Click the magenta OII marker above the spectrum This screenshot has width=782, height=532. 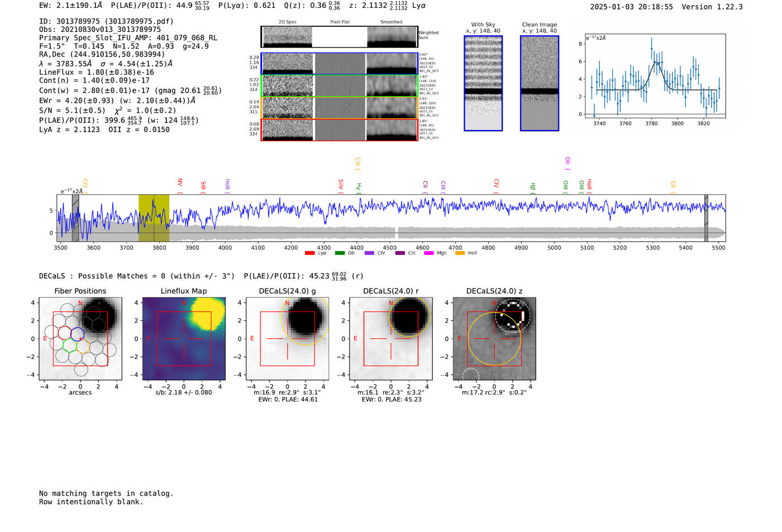point(568,163)
